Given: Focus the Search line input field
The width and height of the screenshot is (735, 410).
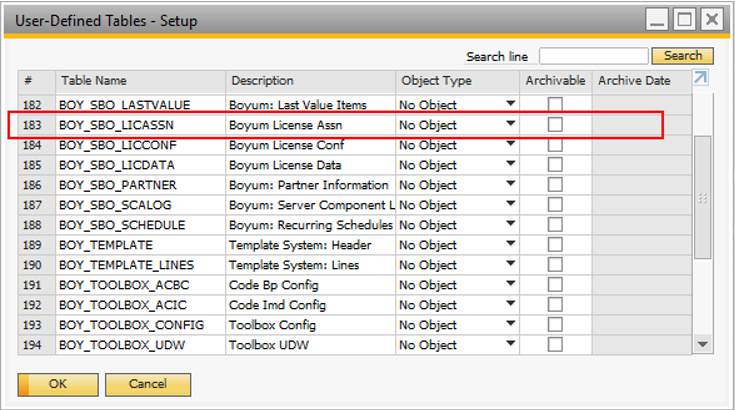Looking at the screenshot, I should (594, 56).
